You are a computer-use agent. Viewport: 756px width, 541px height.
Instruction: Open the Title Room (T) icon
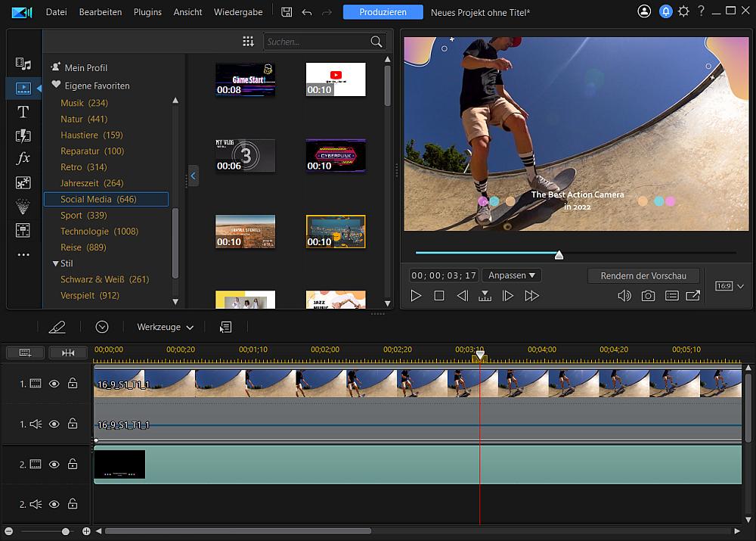click(23, 112)
